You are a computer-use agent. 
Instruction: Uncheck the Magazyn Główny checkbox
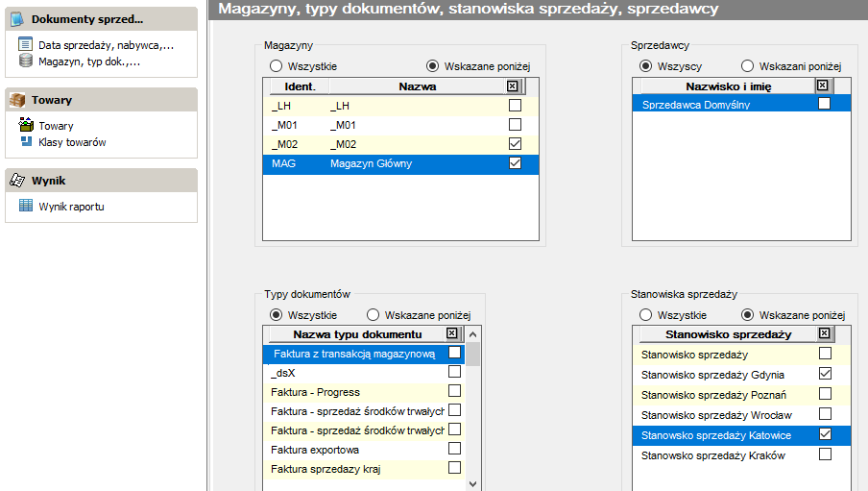[x=515, y=163]
